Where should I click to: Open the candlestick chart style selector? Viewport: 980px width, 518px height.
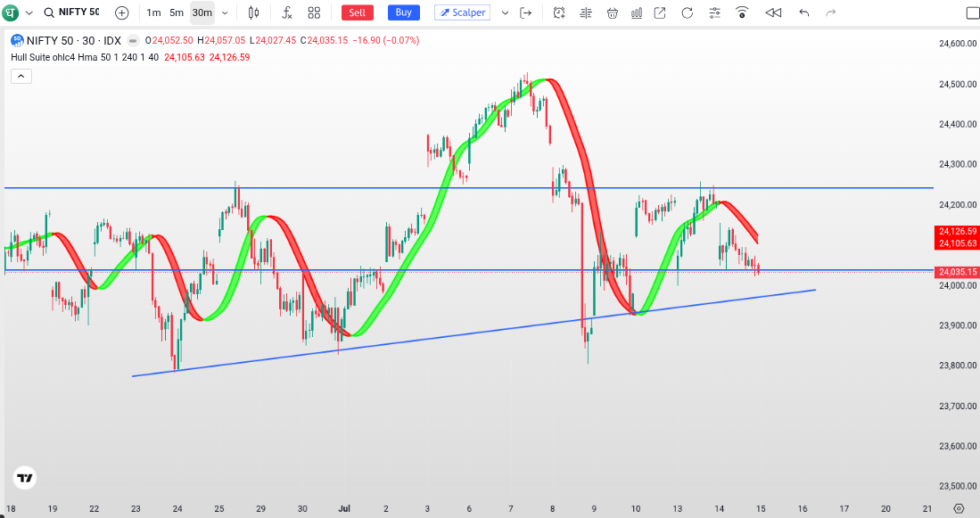point(253,12)
